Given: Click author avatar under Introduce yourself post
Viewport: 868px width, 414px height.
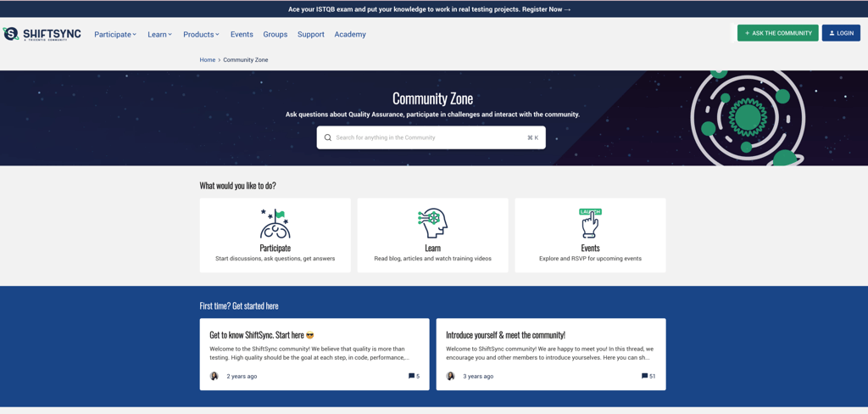Looking at the screenshot, I should pos(451,377).
